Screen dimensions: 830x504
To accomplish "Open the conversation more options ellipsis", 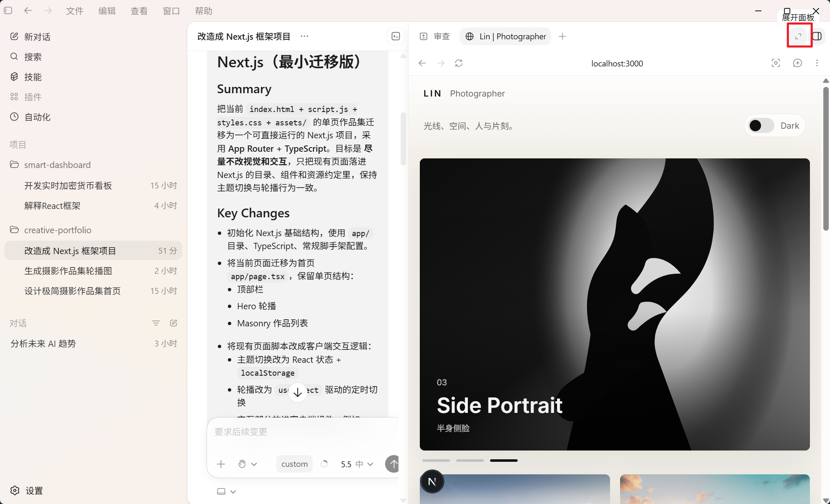I will [x=304, y=36].
